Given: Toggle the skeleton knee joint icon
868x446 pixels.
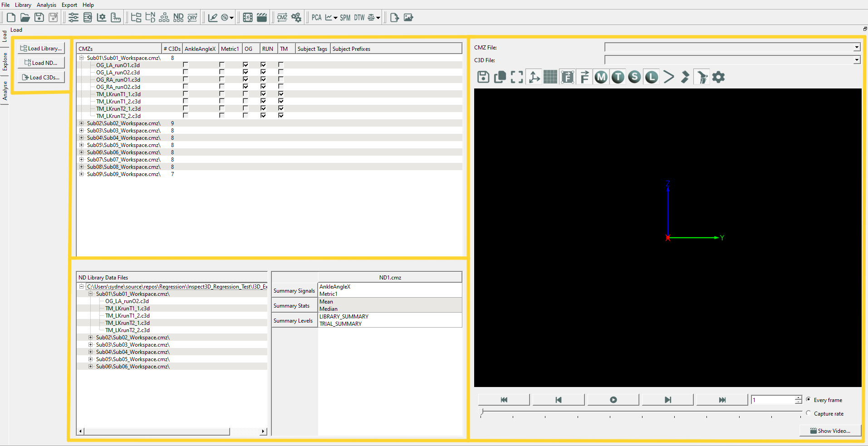Looking at the screenshot, I should 702,77.
